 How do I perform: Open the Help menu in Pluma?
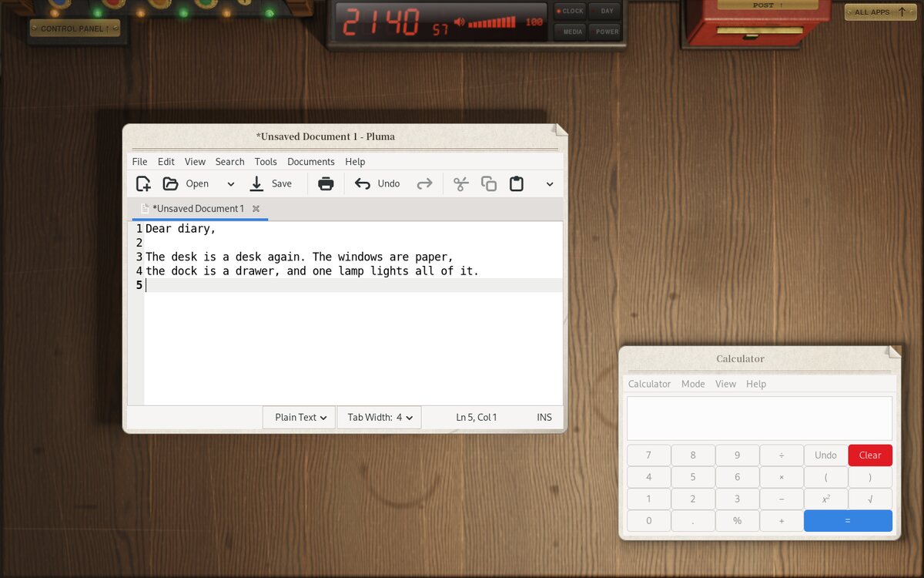[355, 162]
